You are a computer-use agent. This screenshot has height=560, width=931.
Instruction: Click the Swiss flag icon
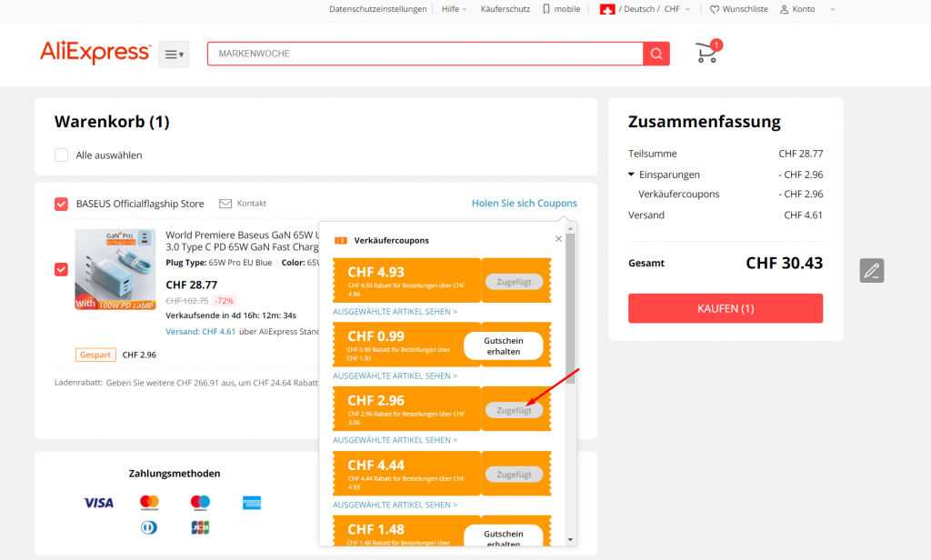pos(607,9)
